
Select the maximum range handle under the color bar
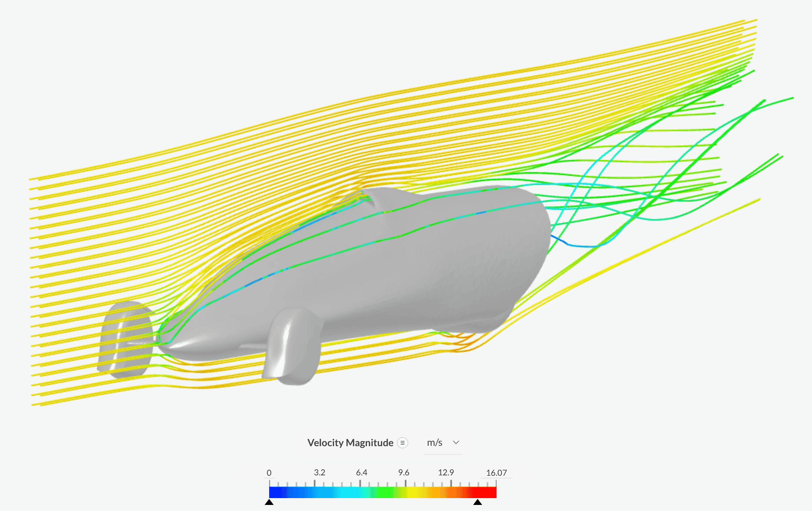click(x=478, y=502)
